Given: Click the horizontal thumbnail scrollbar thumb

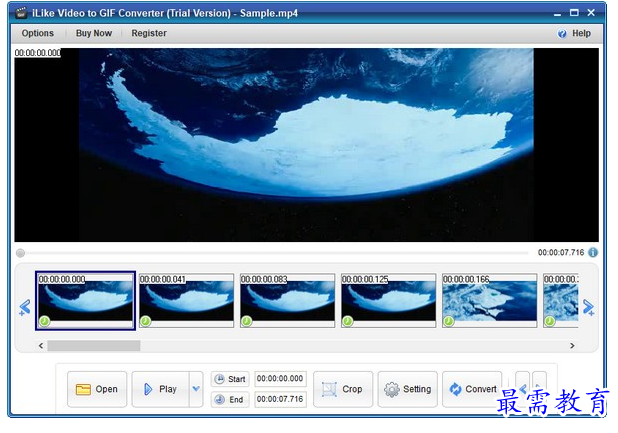Looking at the screenshot, I should (x=94, y=346).
